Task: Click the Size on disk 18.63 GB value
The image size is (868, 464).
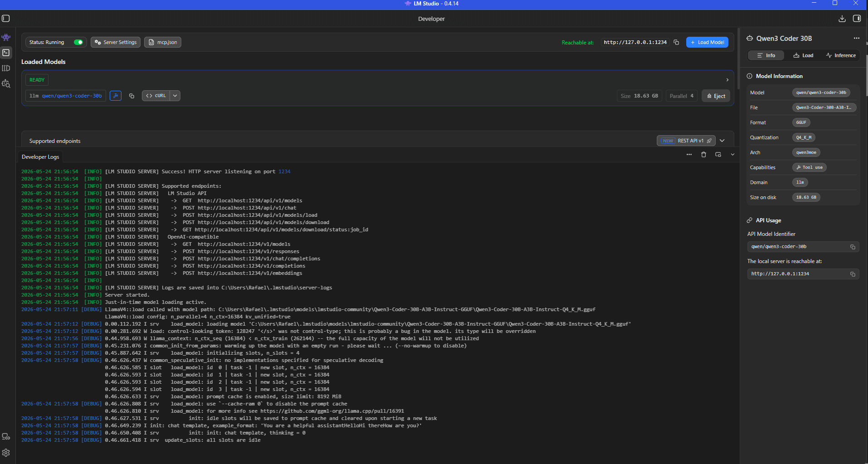Action: 806,197
